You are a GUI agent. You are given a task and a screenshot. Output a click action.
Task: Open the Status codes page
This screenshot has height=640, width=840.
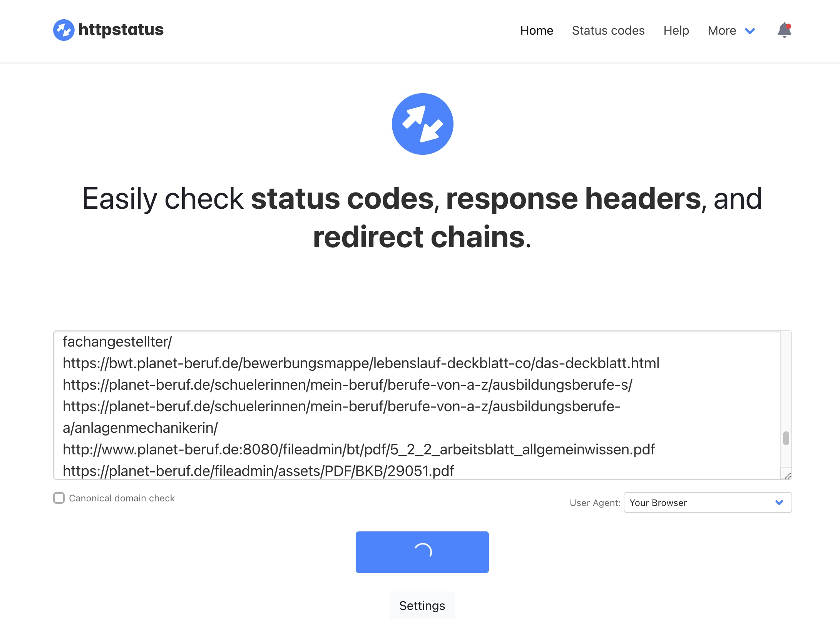608,30
